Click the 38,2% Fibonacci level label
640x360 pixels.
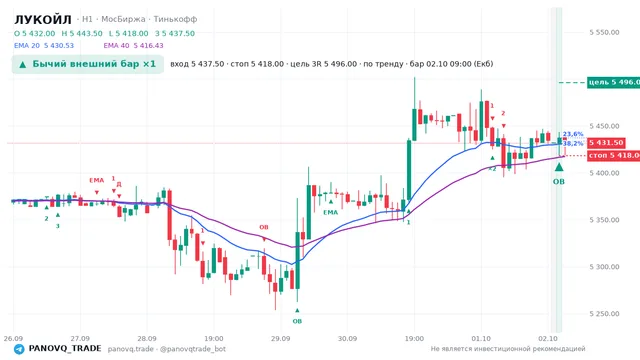coord(573,144)
